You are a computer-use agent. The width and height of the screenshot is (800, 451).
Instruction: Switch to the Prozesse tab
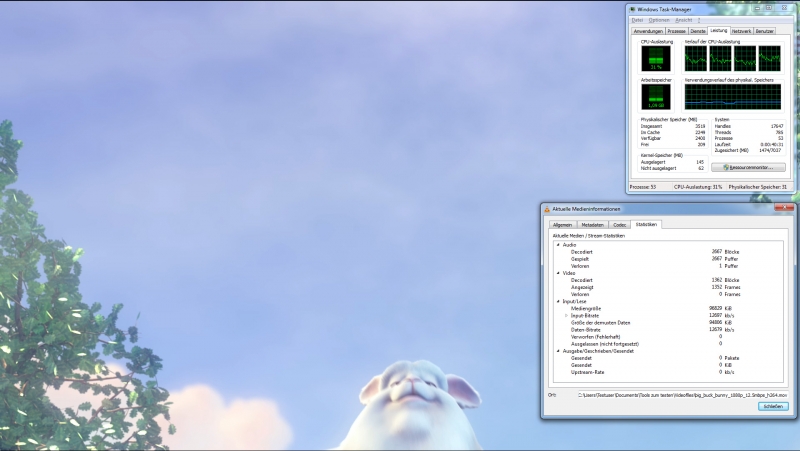(x=677, y=31)
